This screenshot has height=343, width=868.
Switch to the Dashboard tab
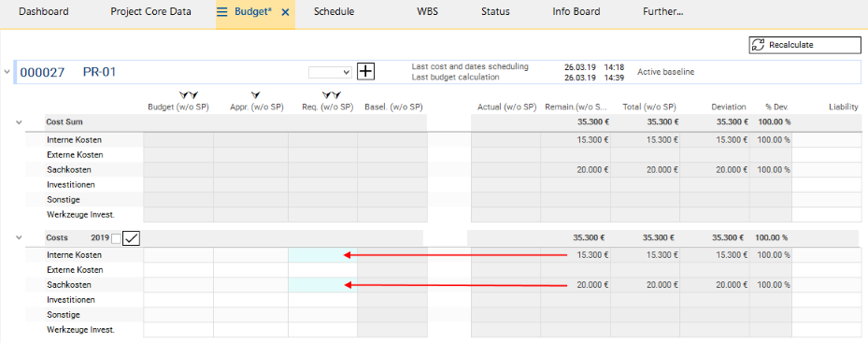(44, 11)
